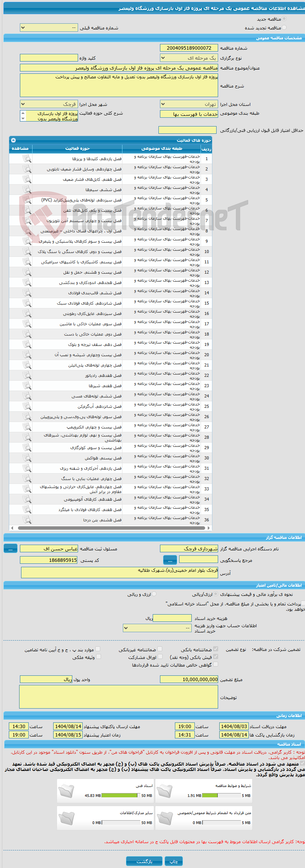Open view icon for activity row 13
Viewport: 305px width, 868px height.
pos(27,282)
